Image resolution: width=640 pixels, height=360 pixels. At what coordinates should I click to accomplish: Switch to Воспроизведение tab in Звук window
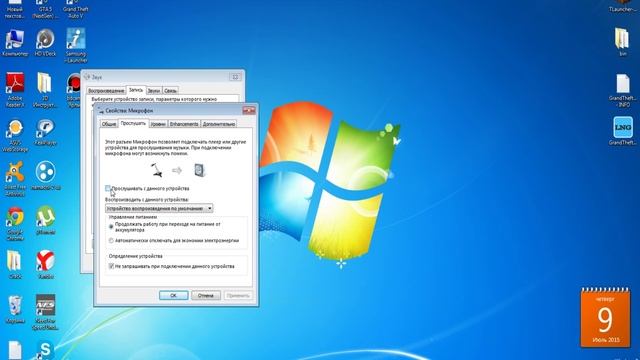tap(106, 91)
